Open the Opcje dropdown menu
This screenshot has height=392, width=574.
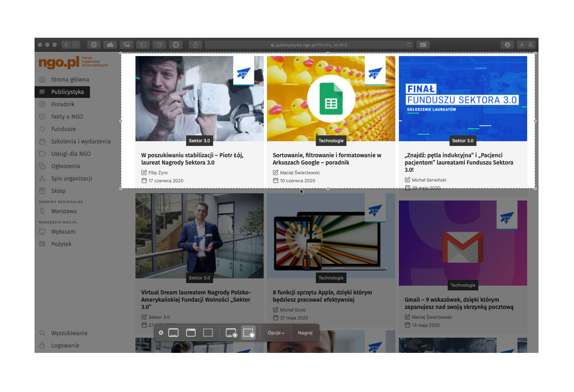(x=276, y=333)
